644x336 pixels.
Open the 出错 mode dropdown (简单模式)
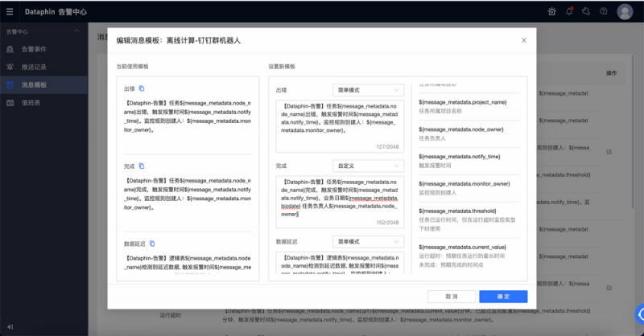369,90
